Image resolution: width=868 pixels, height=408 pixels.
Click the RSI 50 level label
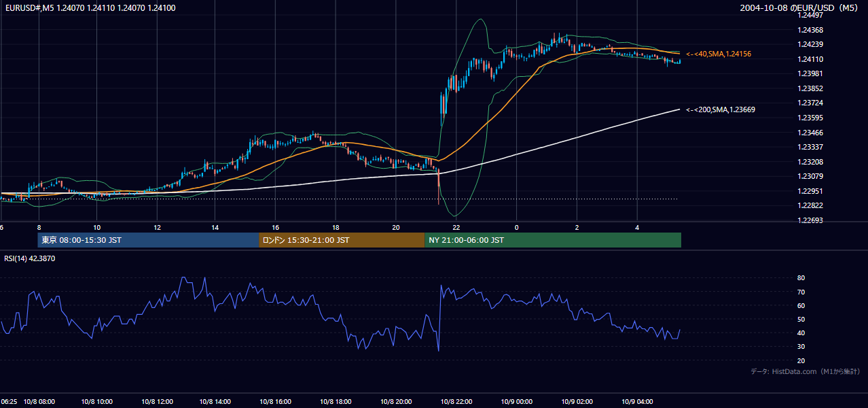tap(801, 319)
